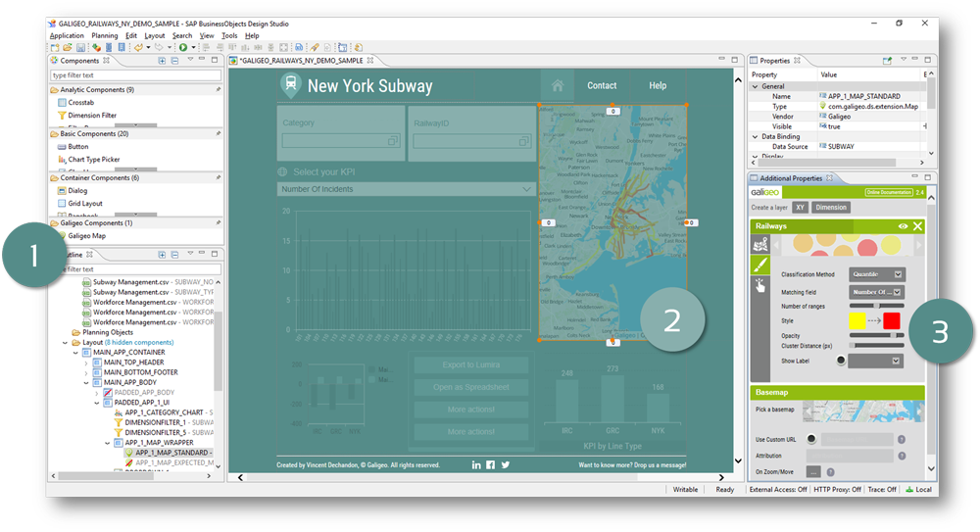Open Matching field dropdown
The image size is (980, 532).
[877, 292]
